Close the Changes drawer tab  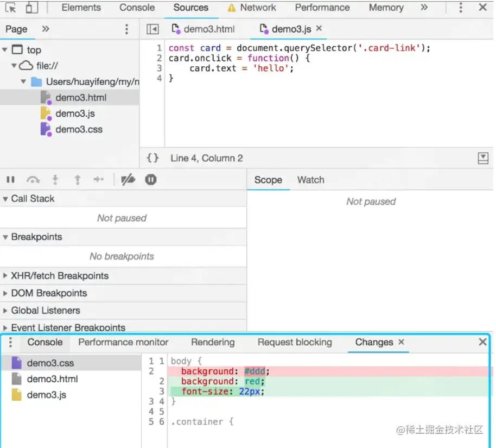point(401,342)
